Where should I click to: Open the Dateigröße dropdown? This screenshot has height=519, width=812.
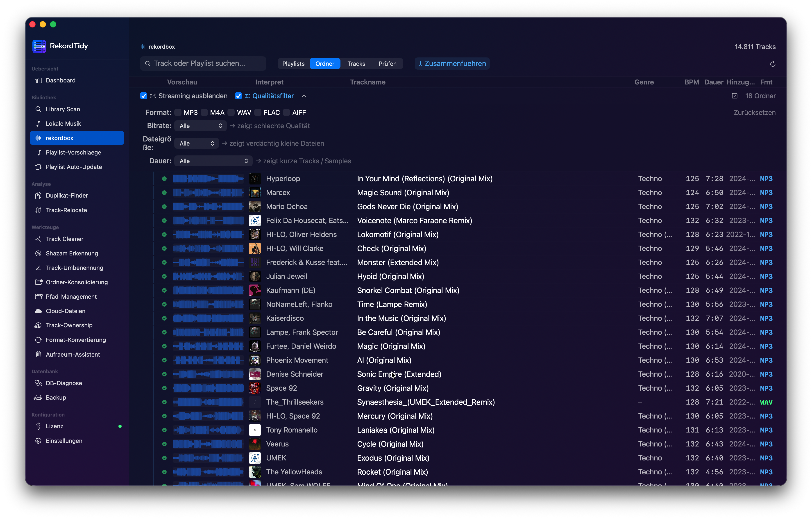(197, 144)
